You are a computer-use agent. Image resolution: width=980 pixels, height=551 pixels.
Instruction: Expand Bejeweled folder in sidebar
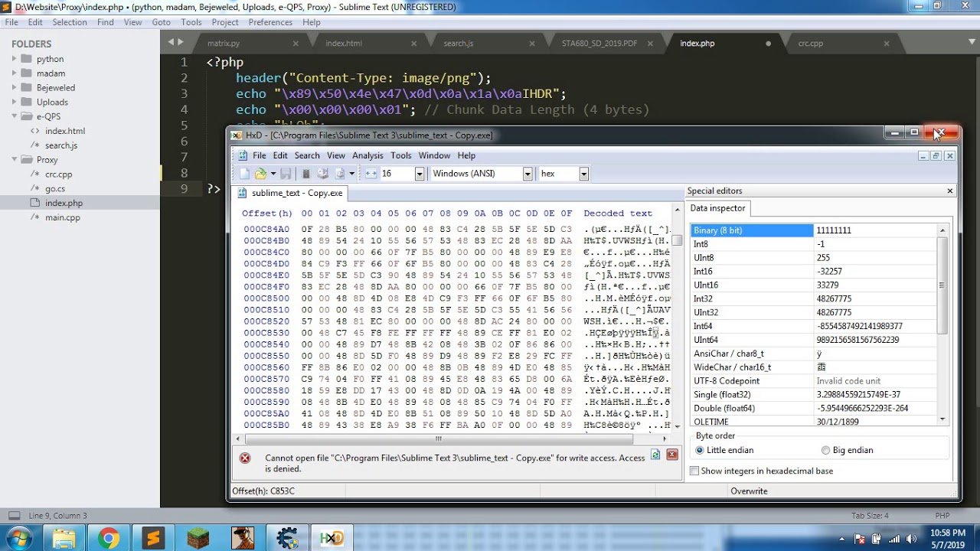point(14,88)
